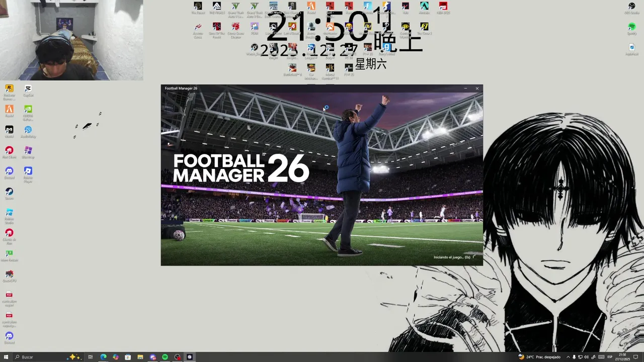This screenshot has width=644, height=362.
Task: Open the volume control in tray
Action: (586, 357)
